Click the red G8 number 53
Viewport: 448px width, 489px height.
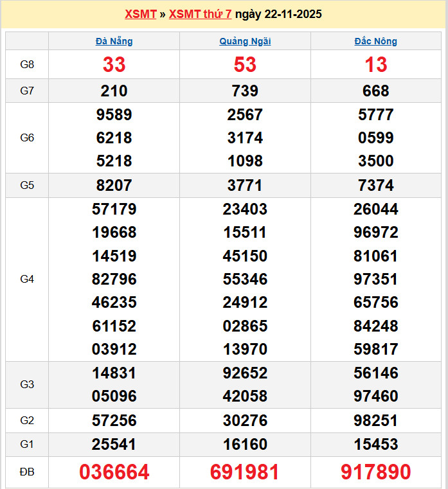[245, 64]
